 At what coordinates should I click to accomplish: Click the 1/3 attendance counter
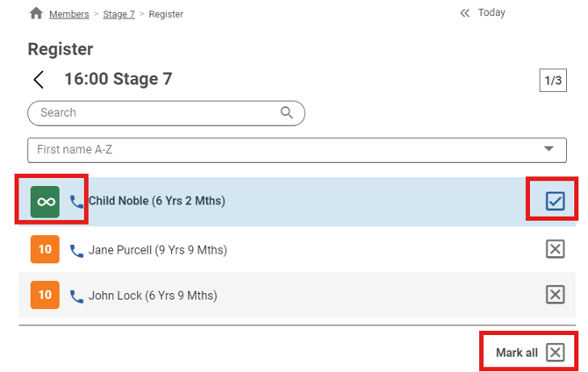coord(553,81)
